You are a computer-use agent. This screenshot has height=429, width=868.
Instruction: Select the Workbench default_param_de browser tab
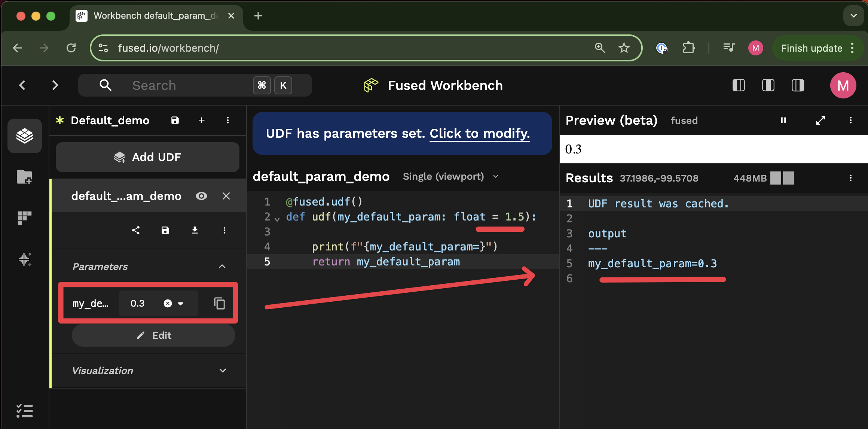tap(156, 16)
